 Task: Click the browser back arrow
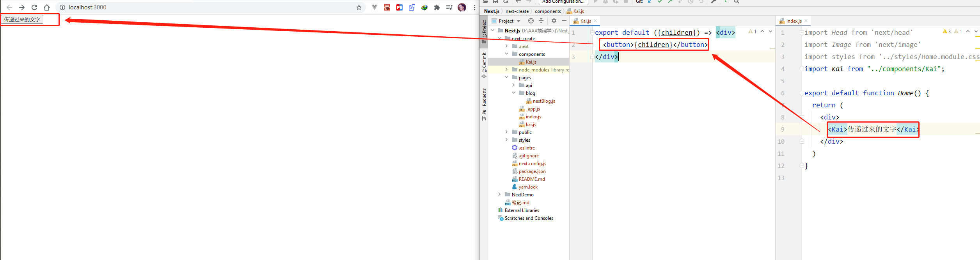pos(9,7)
